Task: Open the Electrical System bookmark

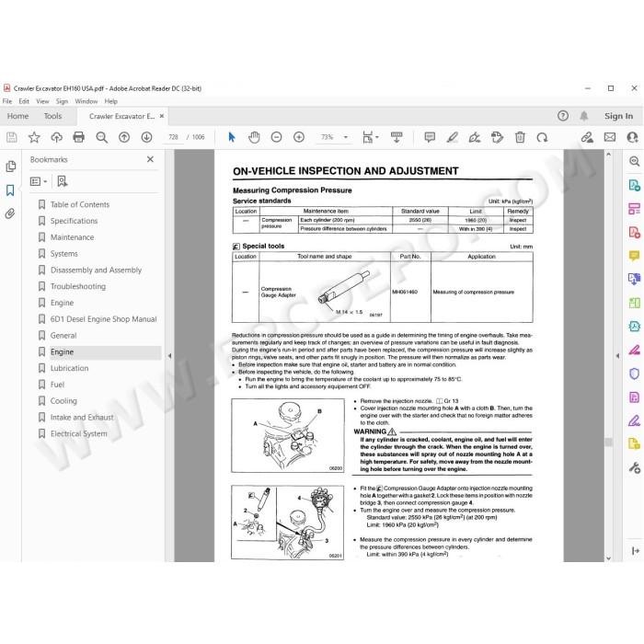Action: click(79, 433)
